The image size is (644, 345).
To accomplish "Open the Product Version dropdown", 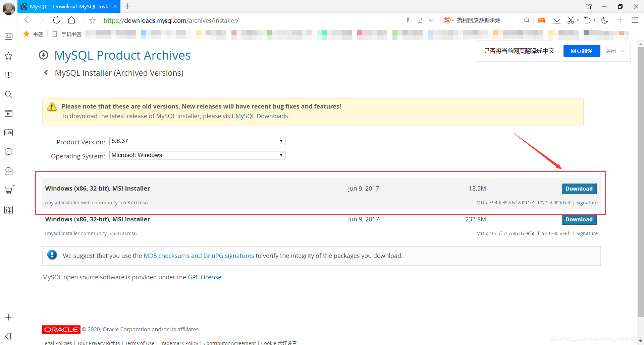I will coord(197,141).
